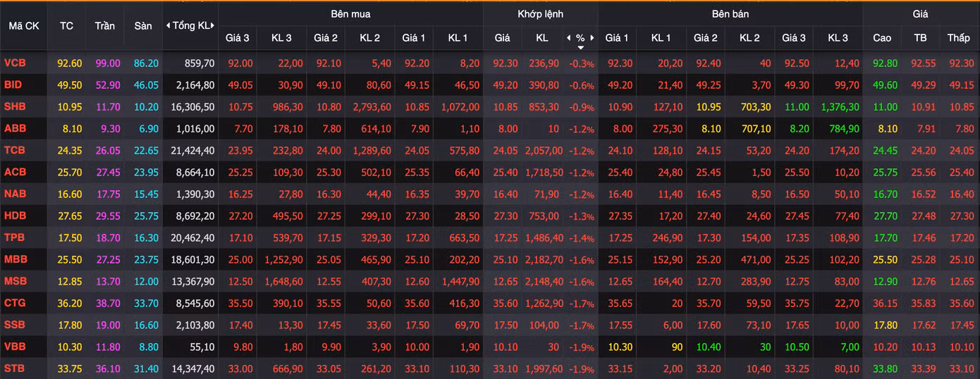Click the right arrow beside Tổng KL
Viewport: 980px width, 379px height.
(x=213, y=25)
